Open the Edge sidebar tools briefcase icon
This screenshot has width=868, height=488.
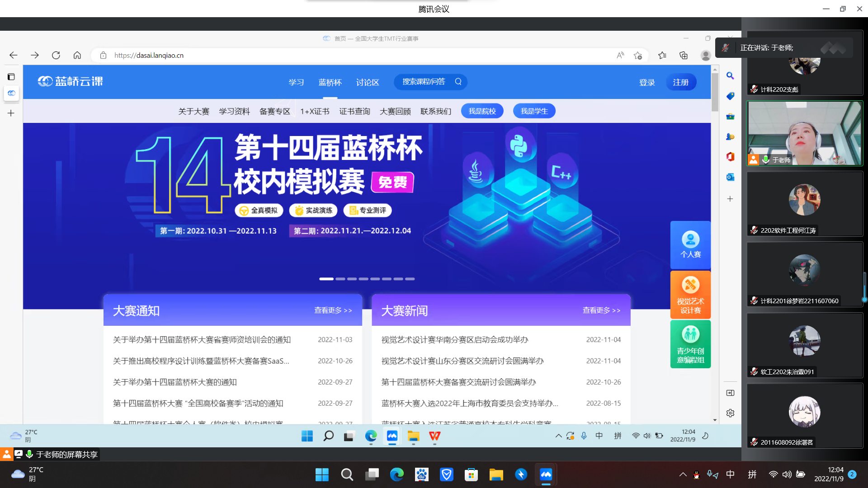click(730, 117)
